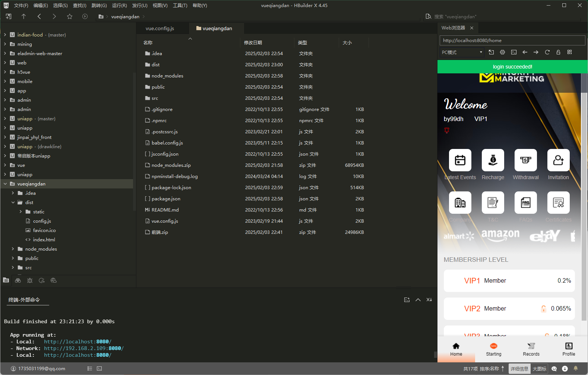The height and width of the screenshot is (375, 588).
Task: Click the web preview vertical scrollbar
Action: 584,186
